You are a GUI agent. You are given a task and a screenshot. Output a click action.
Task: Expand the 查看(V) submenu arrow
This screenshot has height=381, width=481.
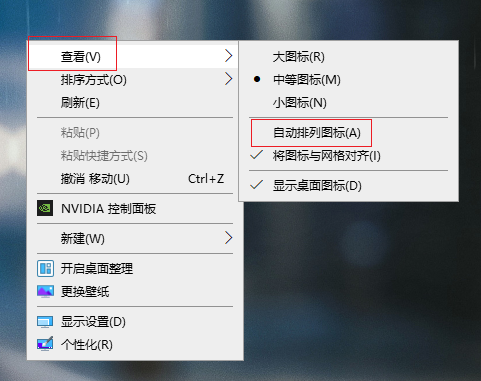[x=228, y=56]
